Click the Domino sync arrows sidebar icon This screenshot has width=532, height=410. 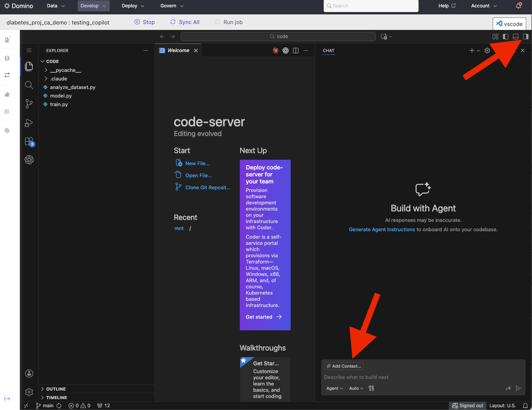[7, 75]
